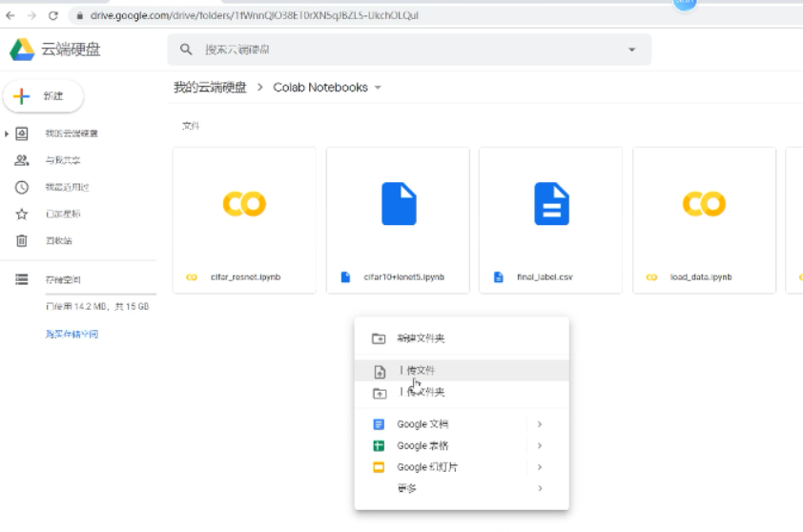Image resolution: width=803 pixels, height=532 pixels.
Task: Click small Colab icon beside load_data.ipynb name
Action: point(651,277)
